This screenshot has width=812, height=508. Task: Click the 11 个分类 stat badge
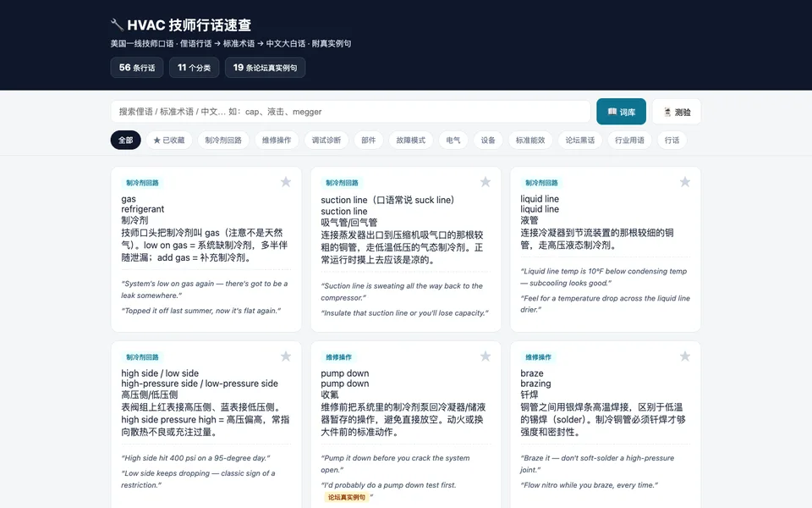pos(194,68)
